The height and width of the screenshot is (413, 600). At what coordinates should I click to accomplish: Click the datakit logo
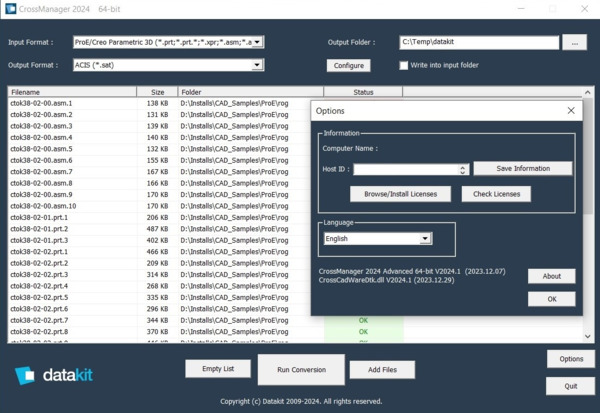54,375
